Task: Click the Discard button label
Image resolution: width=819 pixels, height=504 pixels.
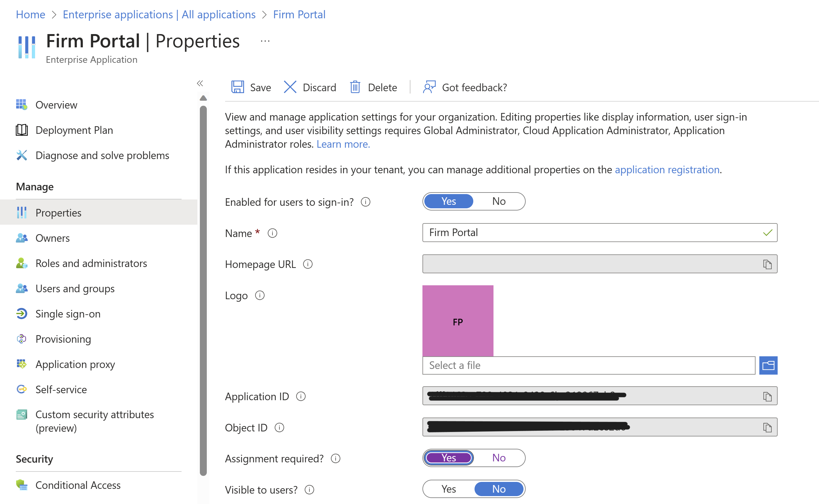Action: [320, 88]
